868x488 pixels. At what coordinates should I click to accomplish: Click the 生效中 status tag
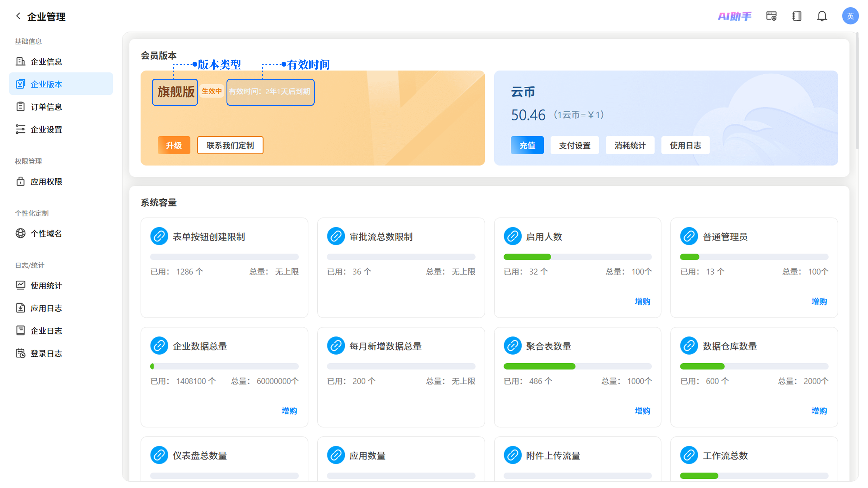(212, 91)
